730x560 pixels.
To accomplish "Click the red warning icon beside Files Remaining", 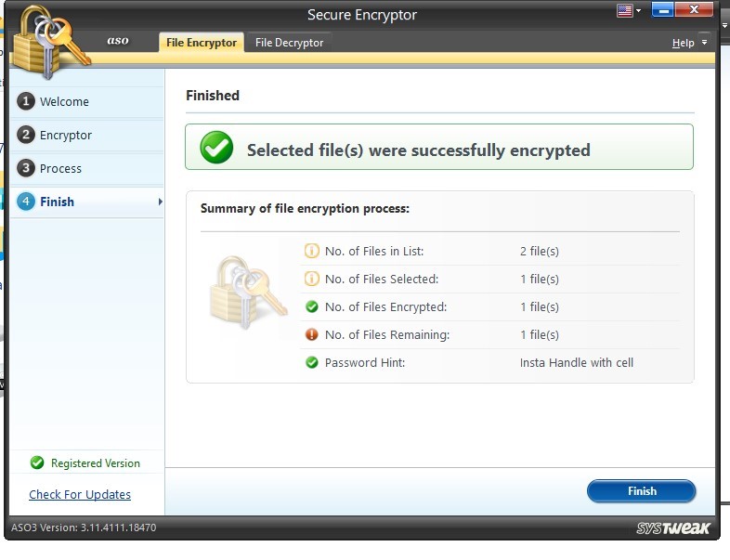I will [311, 334].
